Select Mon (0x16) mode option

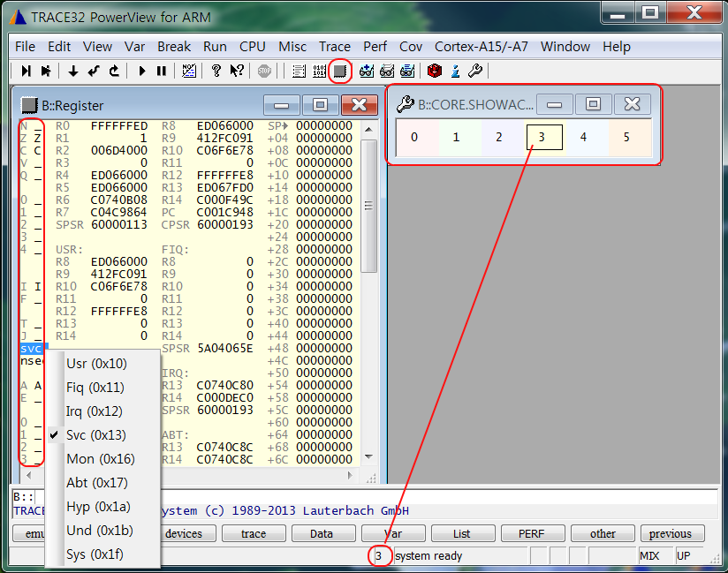tap(100, 458)
